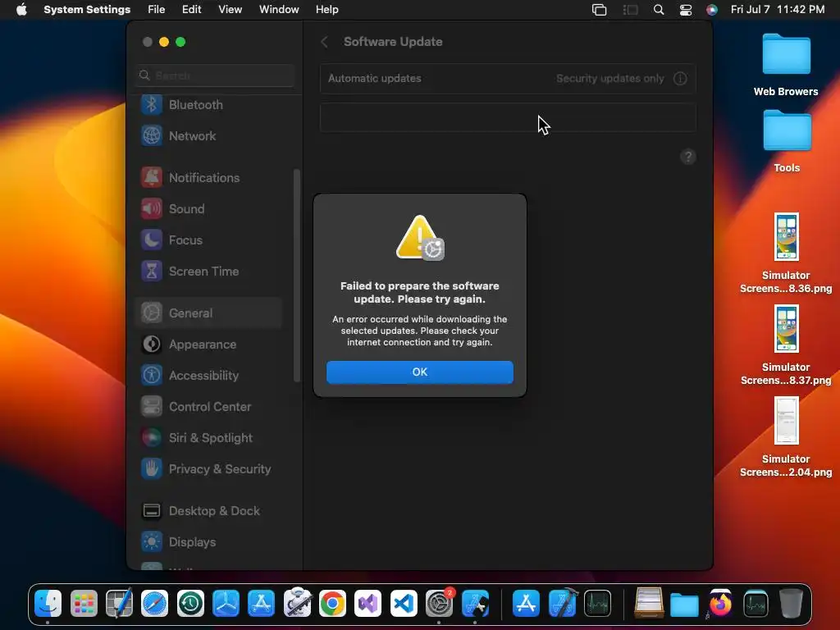Launch Google Chrome from the Dock
Image resolution: width=840 pixels, height=630 pixels.
click(x=333, y=604)
